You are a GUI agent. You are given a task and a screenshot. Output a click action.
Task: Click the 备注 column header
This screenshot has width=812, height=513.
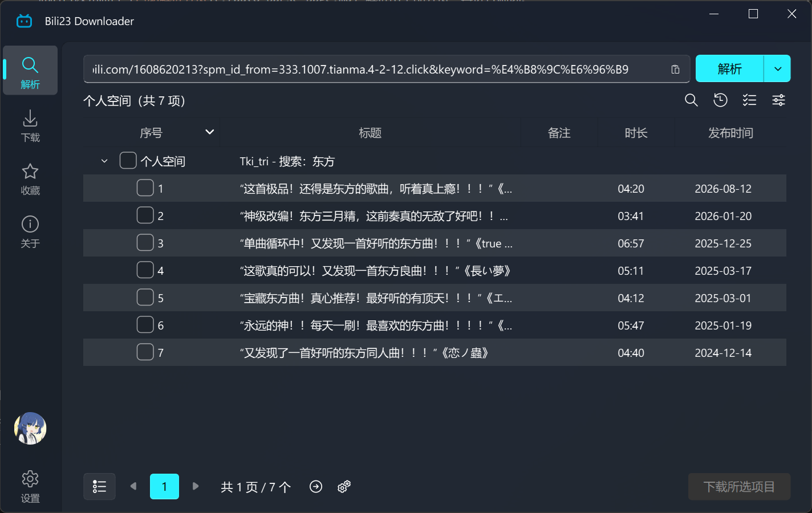coord(559,133)
